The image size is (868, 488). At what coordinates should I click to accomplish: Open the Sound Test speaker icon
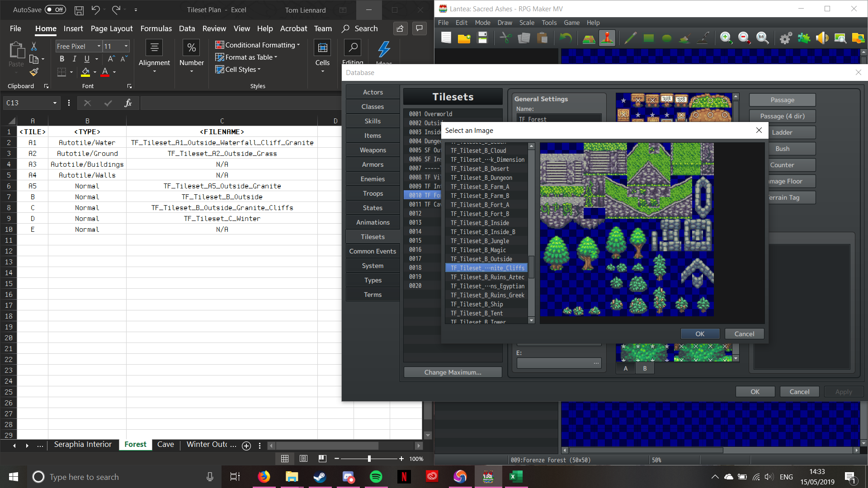pyautogui.click(x=822, y=38)
